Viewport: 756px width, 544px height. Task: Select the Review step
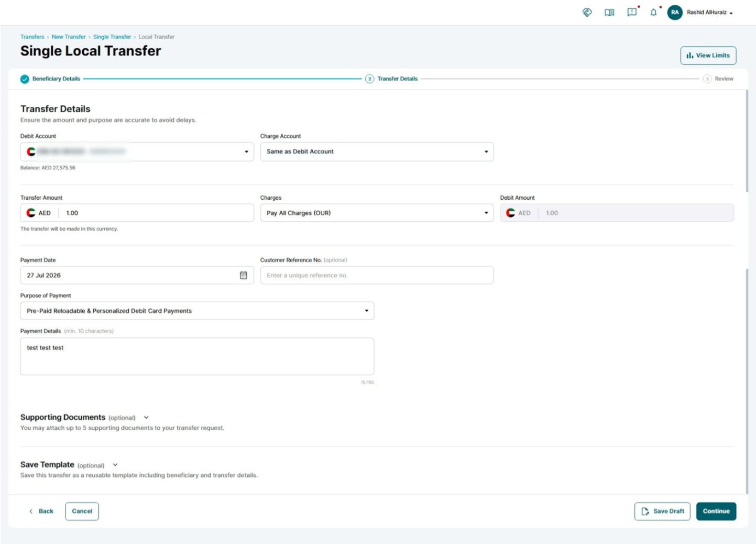(718, 79)
